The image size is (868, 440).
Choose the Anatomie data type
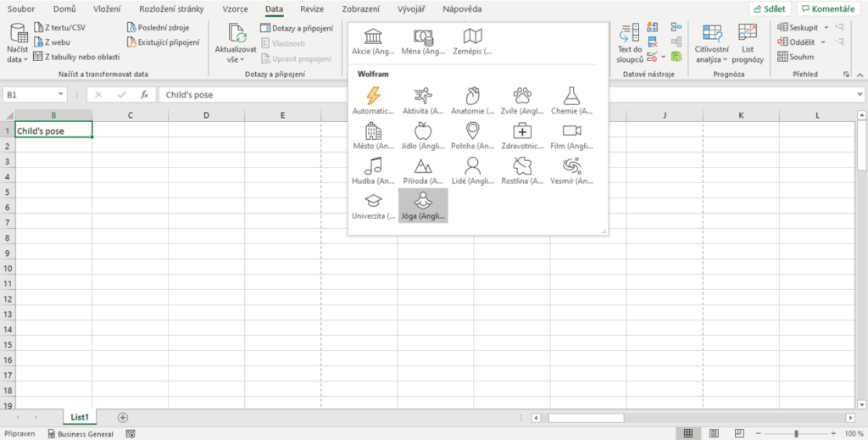[x=472, y=101]
